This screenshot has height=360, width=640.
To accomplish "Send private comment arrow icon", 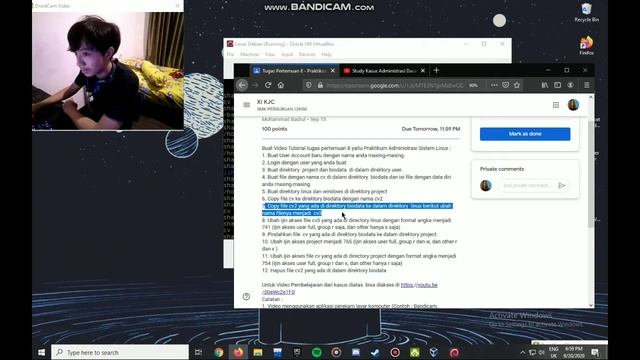I will tap(562, 185).
